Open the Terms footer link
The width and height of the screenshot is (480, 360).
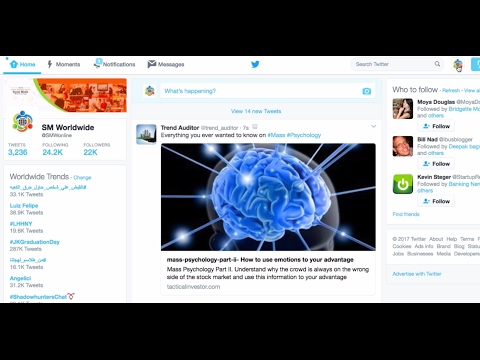tap(467, 239)
